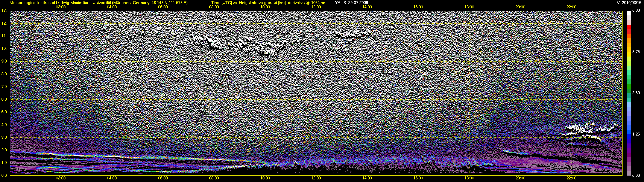
Task: Click the '13.' height axis label
Action: point(4,10)
